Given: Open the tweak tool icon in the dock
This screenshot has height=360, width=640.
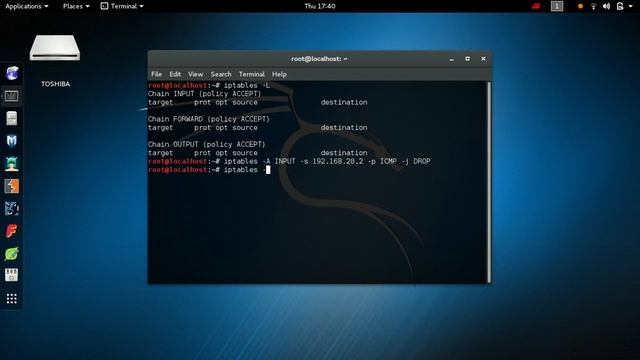Looking at the screenshot, I should pyautogui.click(x=11, y=275).
